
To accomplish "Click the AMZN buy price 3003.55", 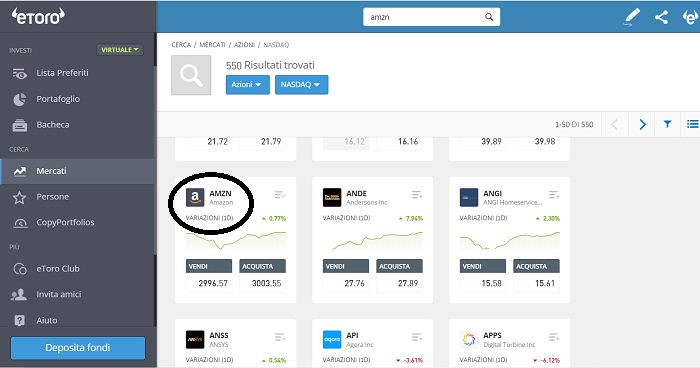I will point(267,283).
